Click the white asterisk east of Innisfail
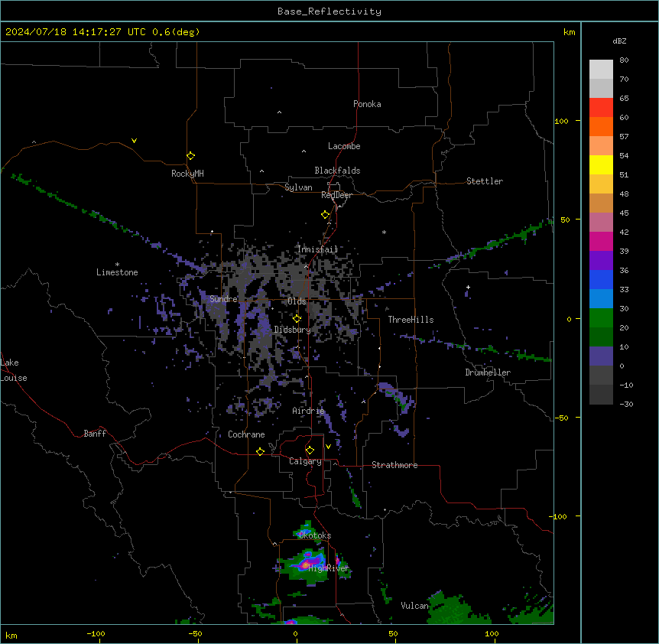 tap(384, 232)
